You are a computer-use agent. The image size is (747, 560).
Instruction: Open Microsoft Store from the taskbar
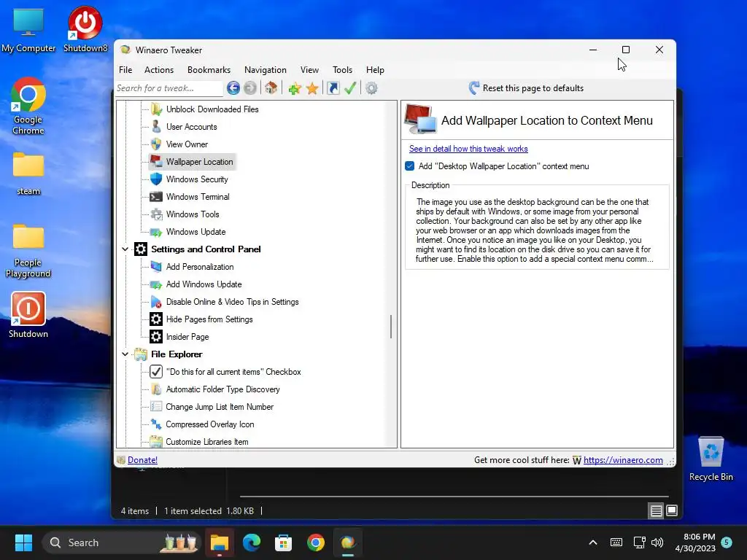284,542
